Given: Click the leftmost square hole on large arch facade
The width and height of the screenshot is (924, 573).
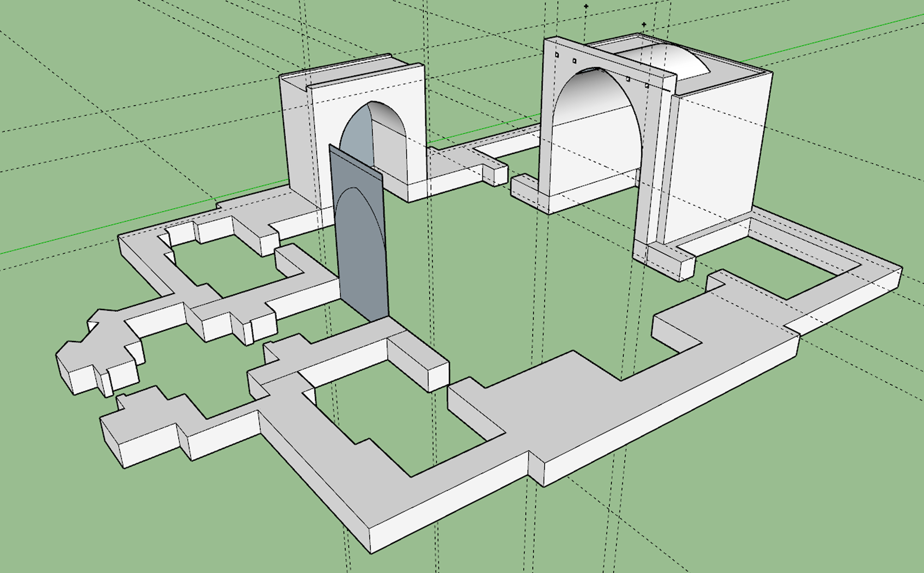Looking at the screenshot, I should click(557, 55).
